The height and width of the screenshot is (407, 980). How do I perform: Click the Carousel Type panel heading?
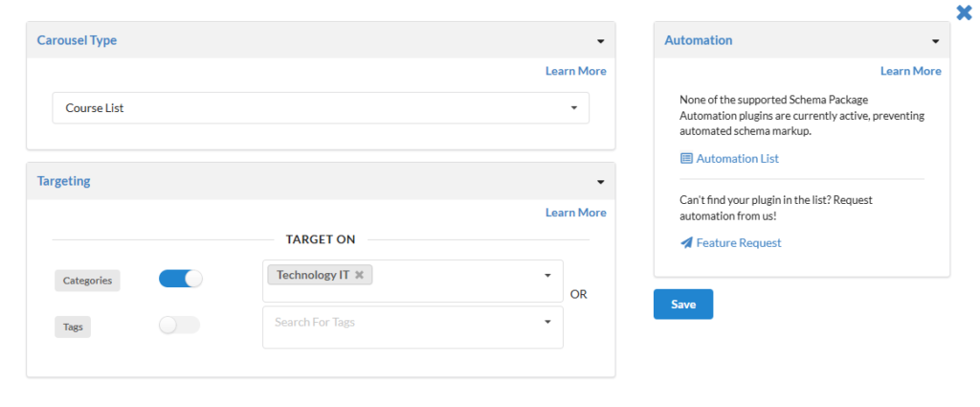click(x=77, y=40)
